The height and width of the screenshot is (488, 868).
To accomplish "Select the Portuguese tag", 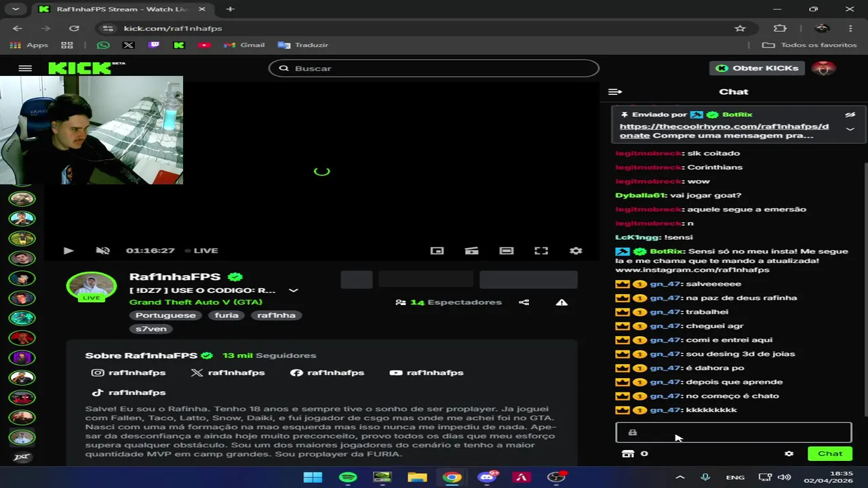I will (165, 315).
